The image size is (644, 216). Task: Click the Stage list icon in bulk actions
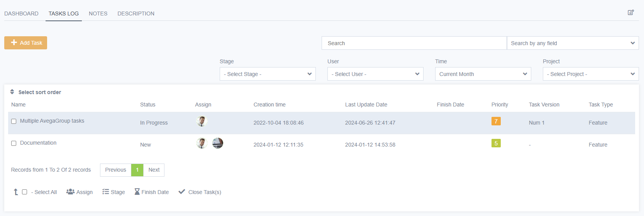click(x=105, y=192)
